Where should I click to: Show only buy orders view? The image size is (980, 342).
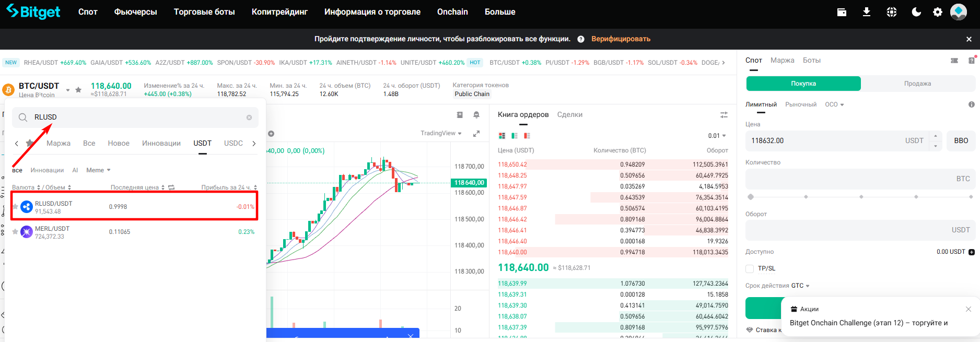click(515, 136)
